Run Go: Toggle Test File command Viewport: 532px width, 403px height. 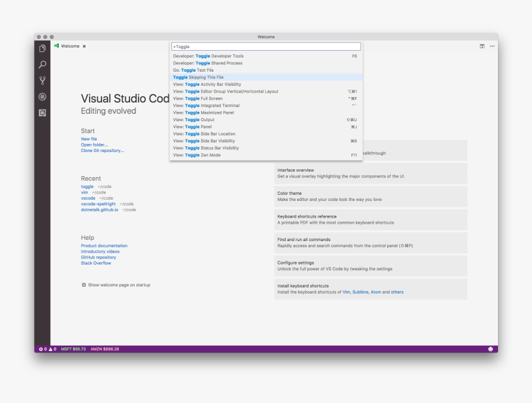[x=266, y=70]
